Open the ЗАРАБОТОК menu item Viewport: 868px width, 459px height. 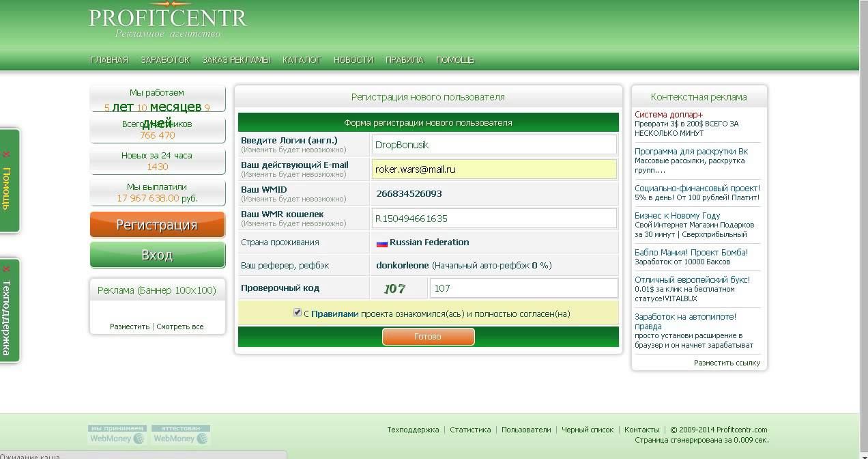pos(165,60)
